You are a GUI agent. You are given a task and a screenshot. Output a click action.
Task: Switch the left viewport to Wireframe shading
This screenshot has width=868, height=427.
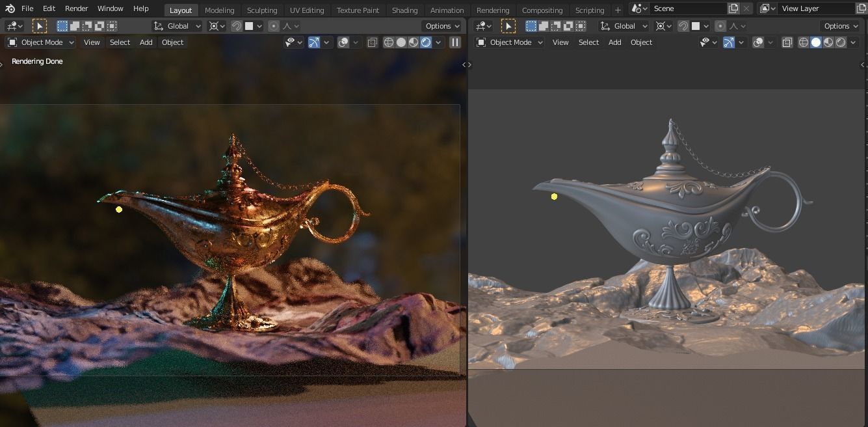389,42
